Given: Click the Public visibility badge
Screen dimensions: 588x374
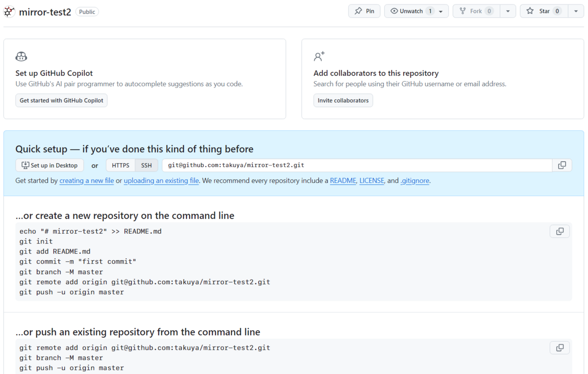Looking at the screenshot, I should [x=87, y=12].
